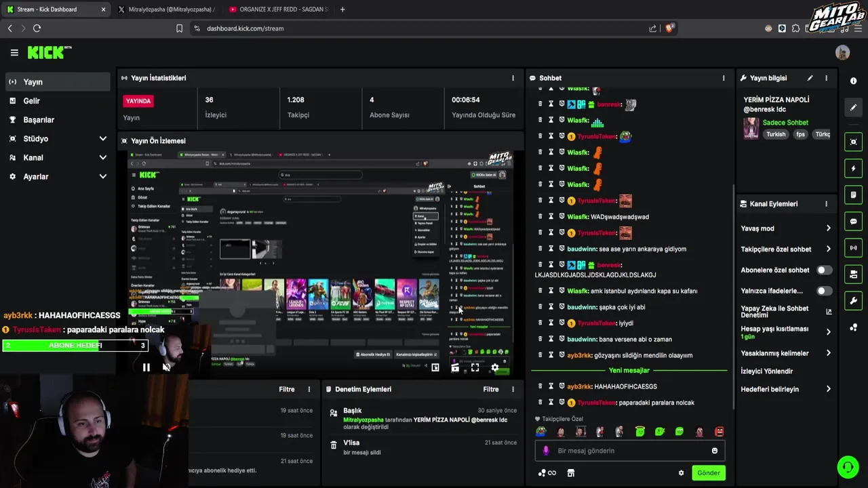The height and width of the screenshot is (488, 868).
Task: Edit stream info with the Yayın bilgisi pencil
Action: 810,78
